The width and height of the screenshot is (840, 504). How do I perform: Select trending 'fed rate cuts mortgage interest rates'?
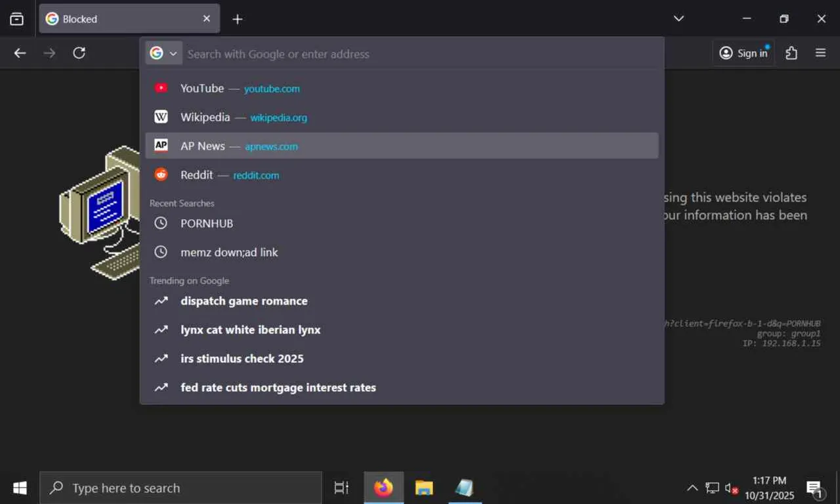click(402, 387)
